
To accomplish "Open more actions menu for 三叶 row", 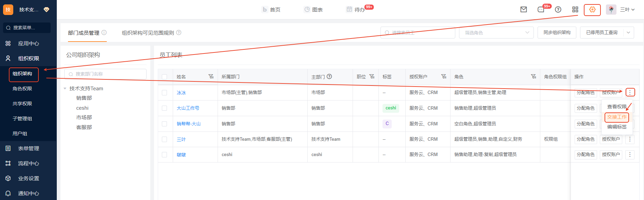I will tap(630, 139).
